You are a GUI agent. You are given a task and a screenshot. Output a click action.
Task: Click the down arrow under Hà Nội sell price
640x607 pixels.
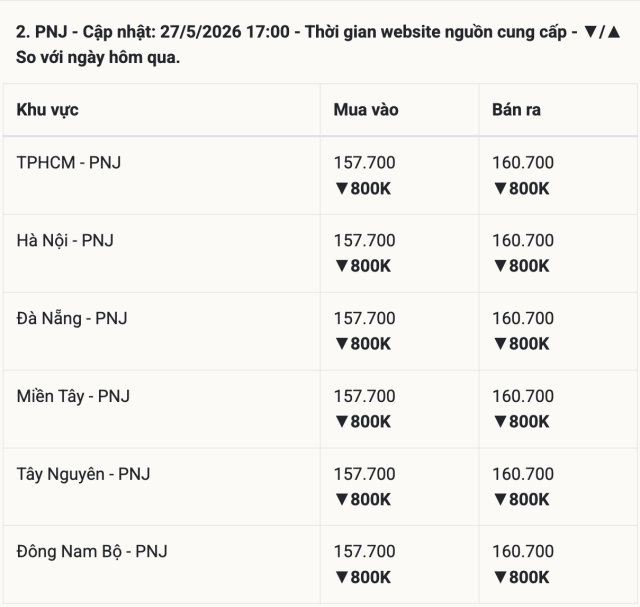pyautogui.click(x=500, y=266)
